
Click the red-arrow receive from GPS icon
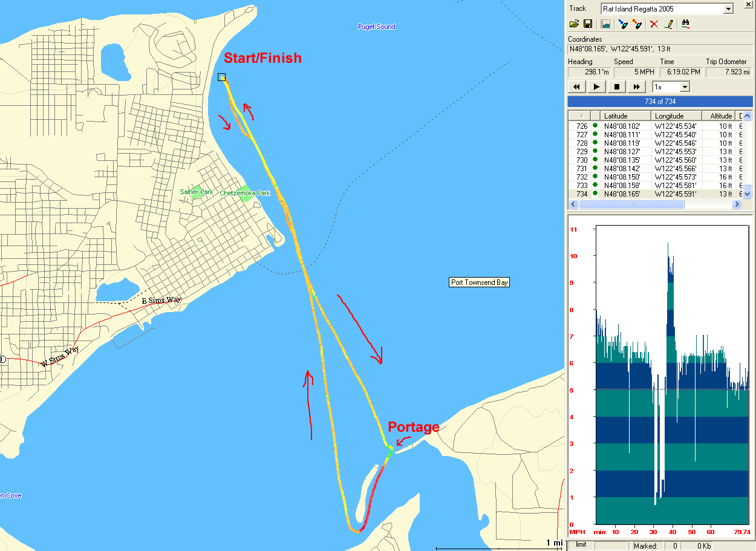pyautogui.click(x=636, y=24)
